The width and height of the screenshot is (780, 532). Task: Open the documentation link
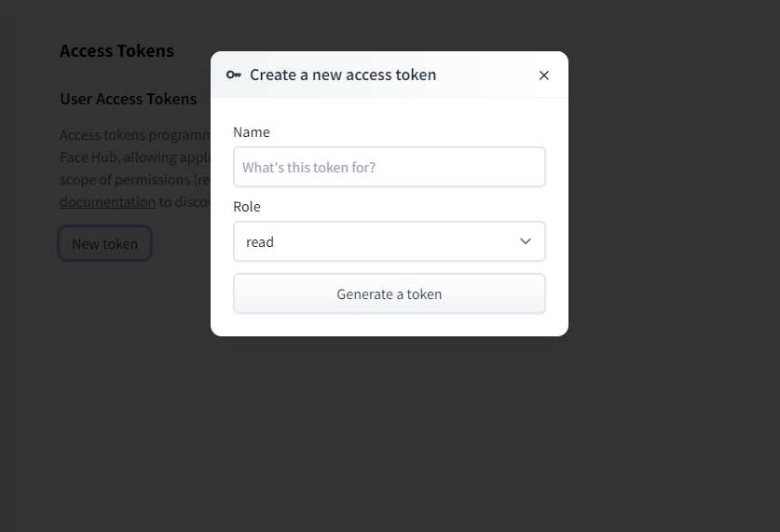coord(107,202)
